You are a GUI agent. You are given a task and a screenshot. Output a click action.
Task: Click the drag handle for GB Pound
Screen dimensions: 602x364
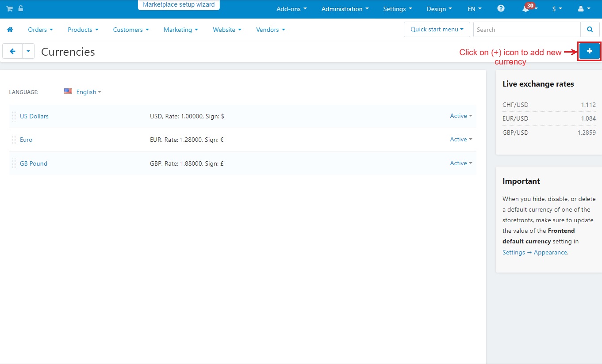pyautogui.click(x=14, y=163)
